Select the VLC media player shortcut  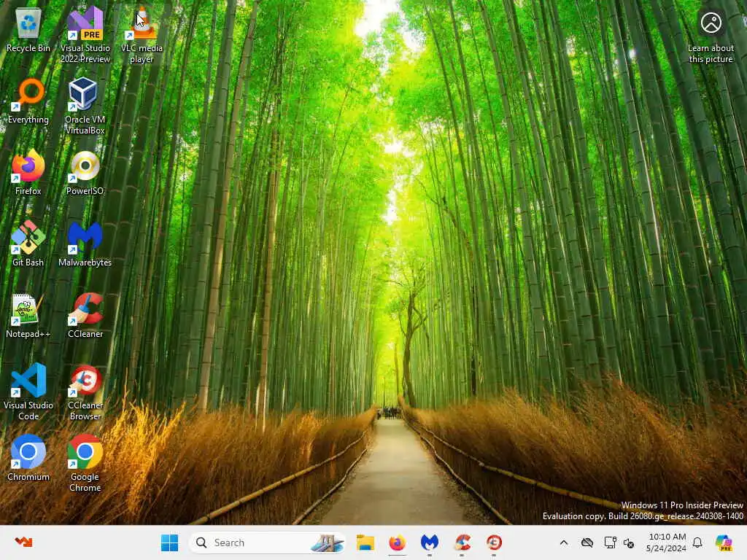click(x=142, y=35)
